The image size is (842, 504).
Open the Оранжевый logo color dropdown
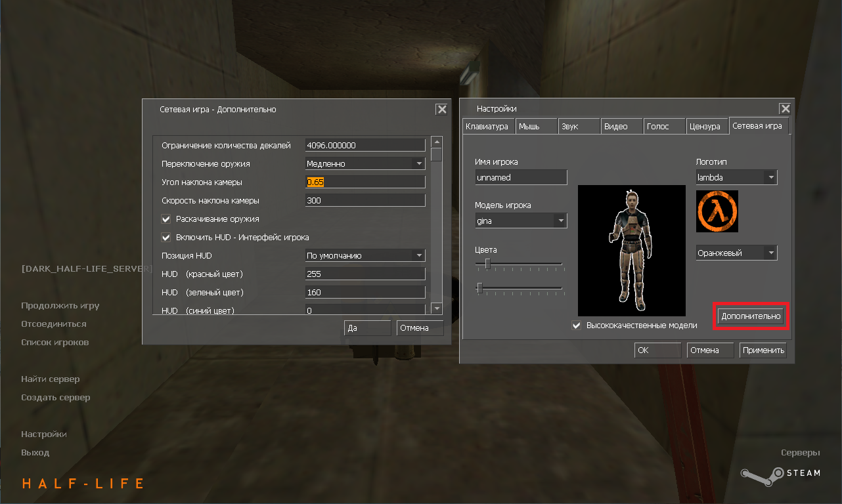coord(770,253)
